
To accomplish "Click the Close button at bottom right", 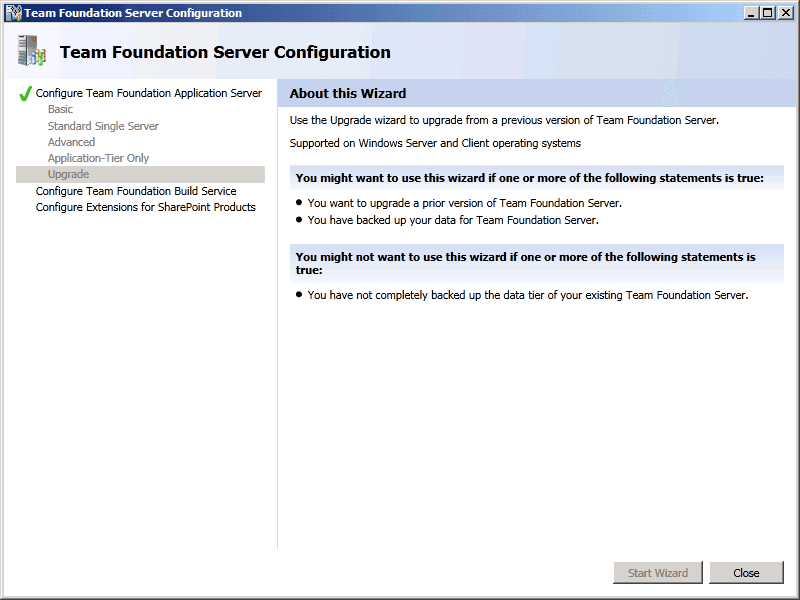I will 746,573.
